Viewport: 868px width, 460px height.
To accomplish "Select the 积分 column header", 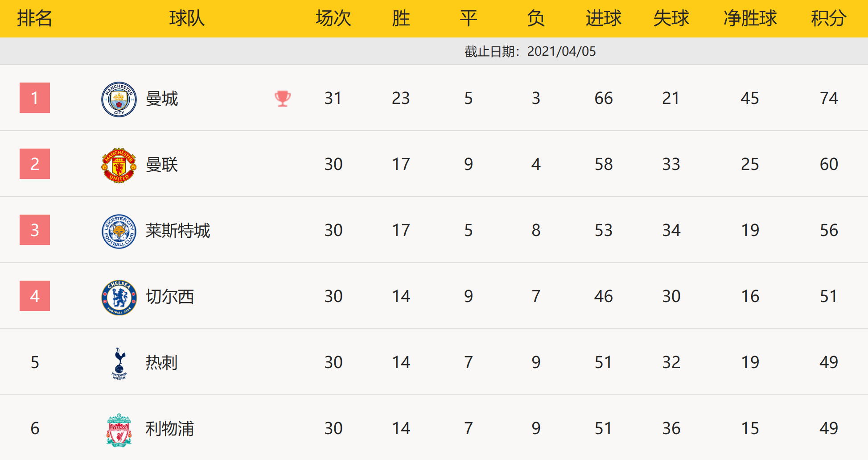I will point(828,18).
